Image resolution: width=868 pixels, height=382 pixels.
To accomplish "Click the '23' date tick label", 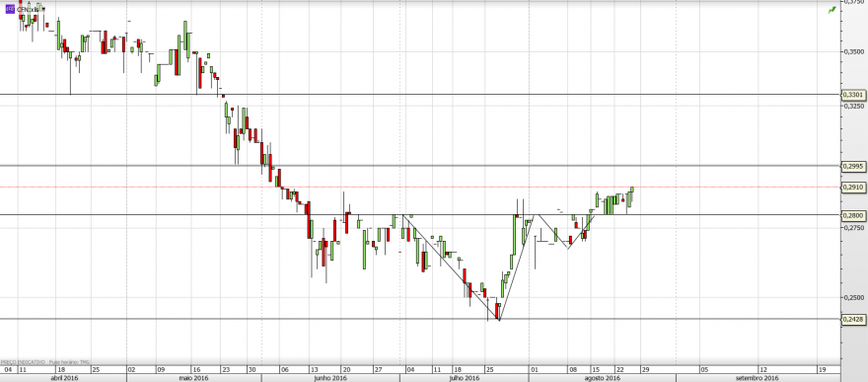I will pyautogui.click(x=225, y=369).
